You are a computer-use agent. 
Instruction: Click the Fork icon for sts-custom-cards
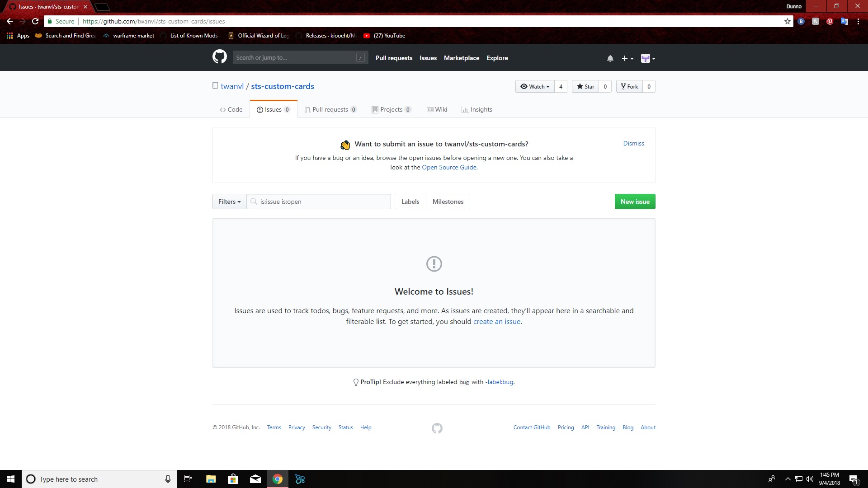click(x=623, y=86)
